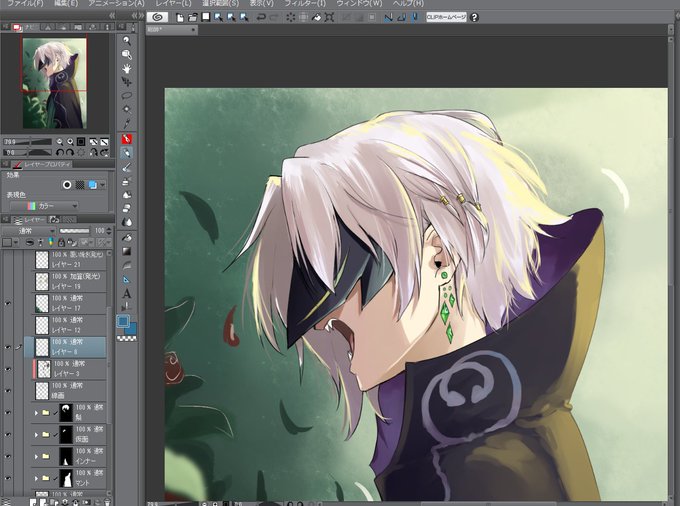
Task: Expand the インナー layer folder
Action: click(x=36, y=457)
